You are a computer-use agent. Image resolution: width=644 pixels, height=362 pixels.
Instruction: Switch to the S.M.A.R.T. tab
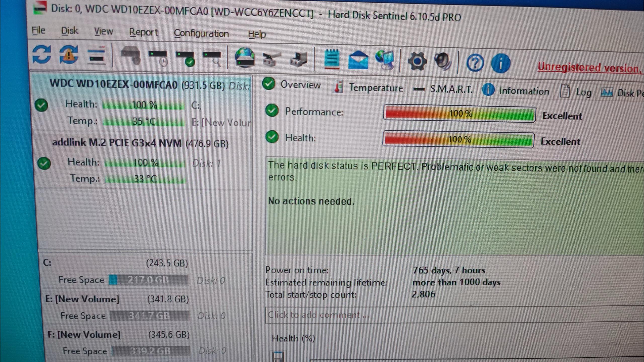pyautogui.click(x=444, y=89)
